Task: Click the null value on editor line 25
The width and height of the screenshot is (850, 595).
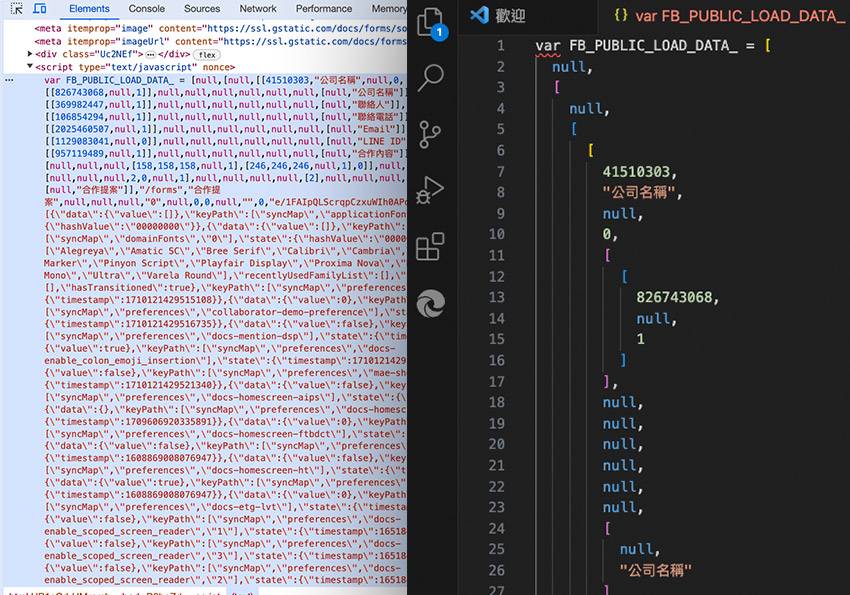Action: click(636, 549)
